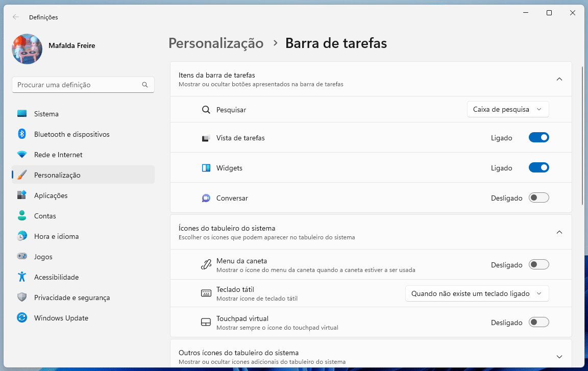Turn on the Menu da caneta toggle
This screenshot has height=371, width=588.
point(538,265)
